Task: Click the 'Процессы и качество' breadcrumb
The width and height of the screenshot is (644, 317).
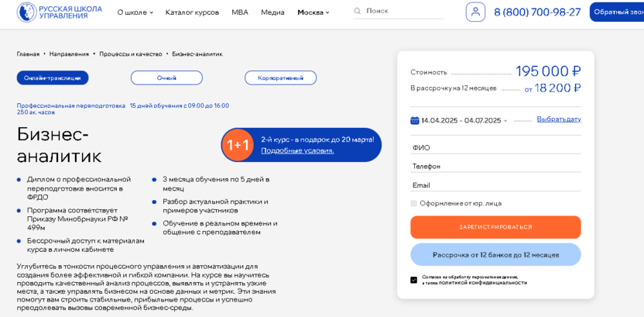Action: [x=131, y=54]
